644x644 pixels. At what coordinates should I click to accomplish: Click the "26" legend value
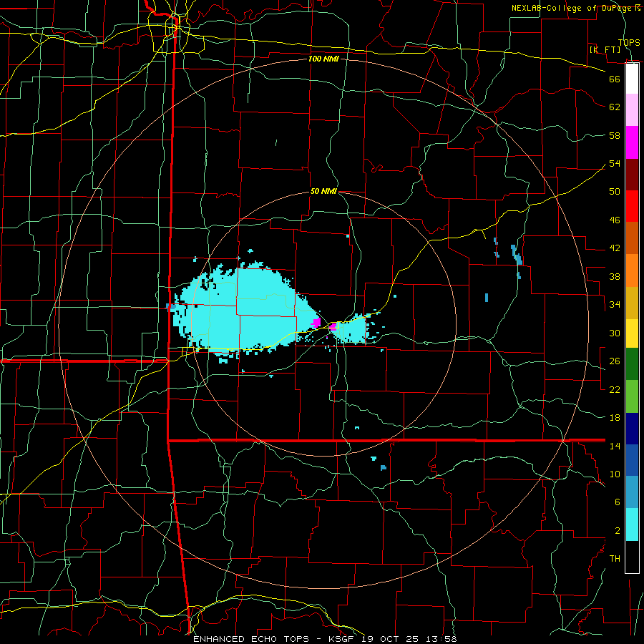coord(615,361)
